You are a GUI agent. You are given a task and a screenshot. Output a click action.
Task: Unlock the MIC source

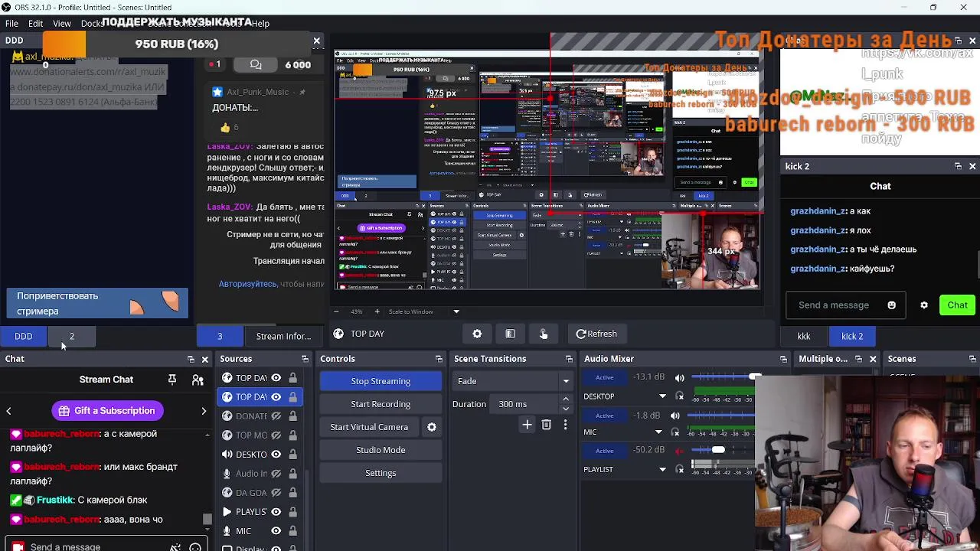[x=292, y=531]
